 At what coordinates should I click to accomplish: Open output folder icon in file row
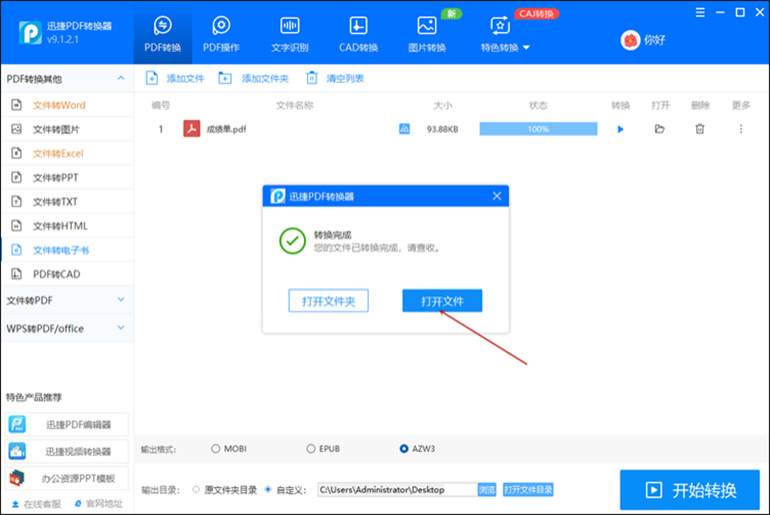[659, 129]
